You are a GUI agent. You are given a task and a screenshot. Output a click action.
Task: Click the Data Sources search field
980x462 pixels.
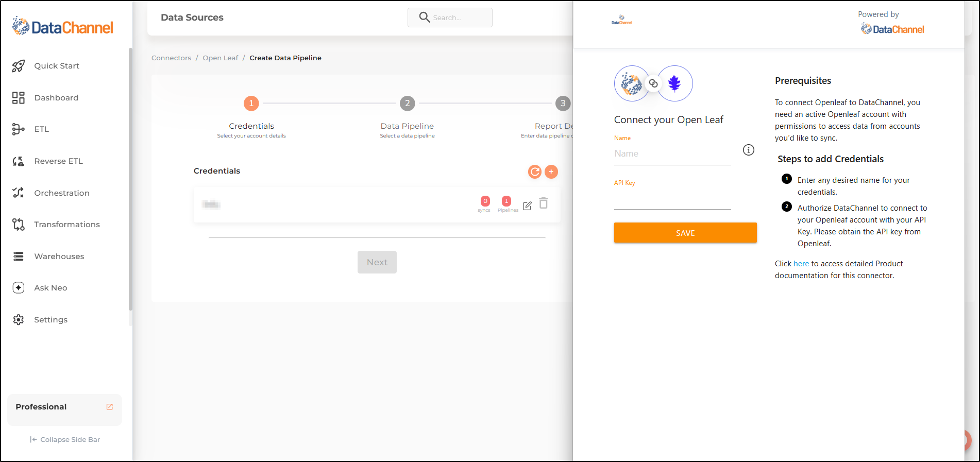(x=450, y=18)
